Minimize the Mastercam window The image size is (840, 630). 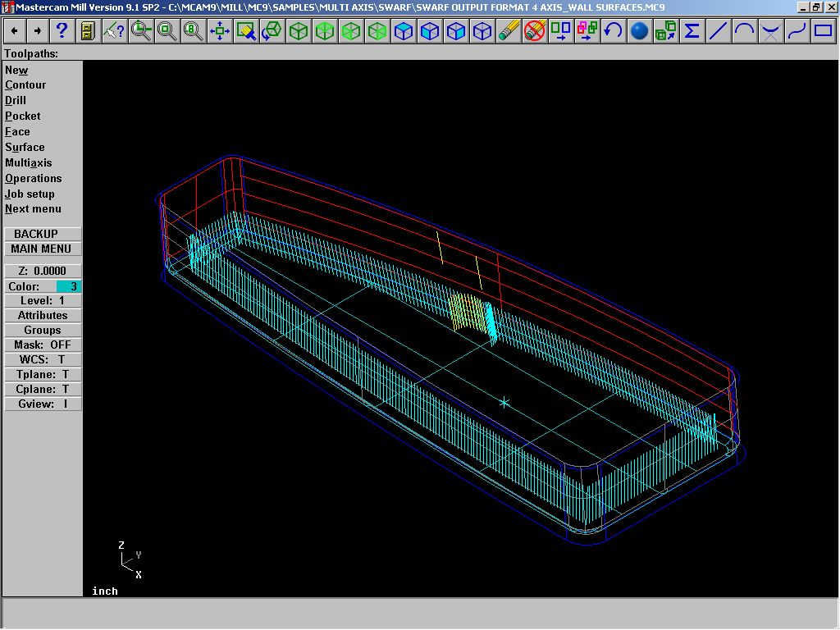[803, 7]
